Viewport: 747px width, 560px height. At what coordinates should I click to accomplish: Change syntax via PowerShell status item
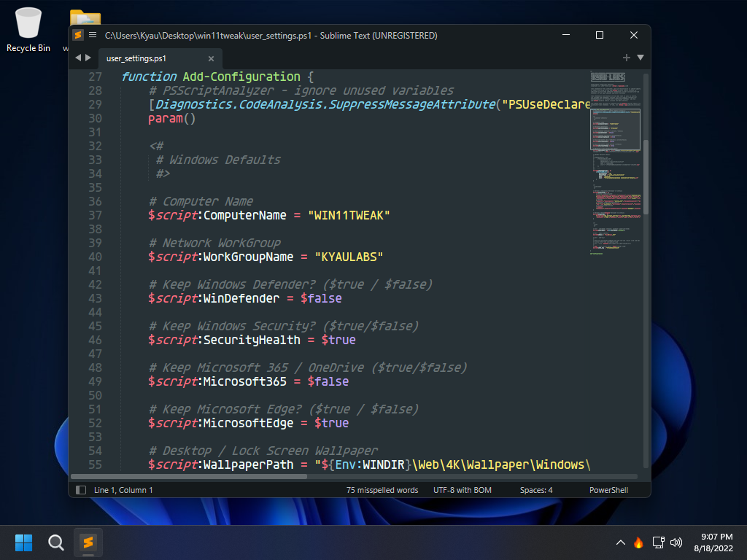click(608, 490)
